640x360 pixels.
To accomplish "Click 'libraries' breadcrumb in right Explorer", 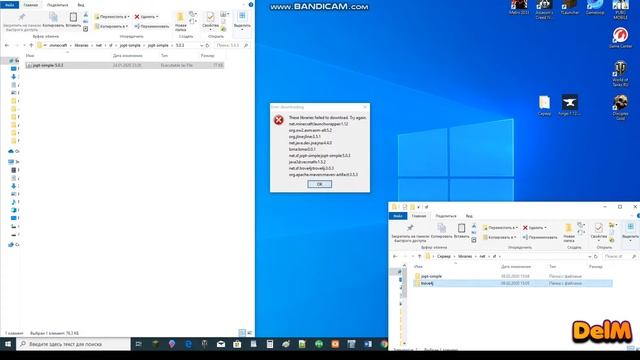I will coord(464,256).
